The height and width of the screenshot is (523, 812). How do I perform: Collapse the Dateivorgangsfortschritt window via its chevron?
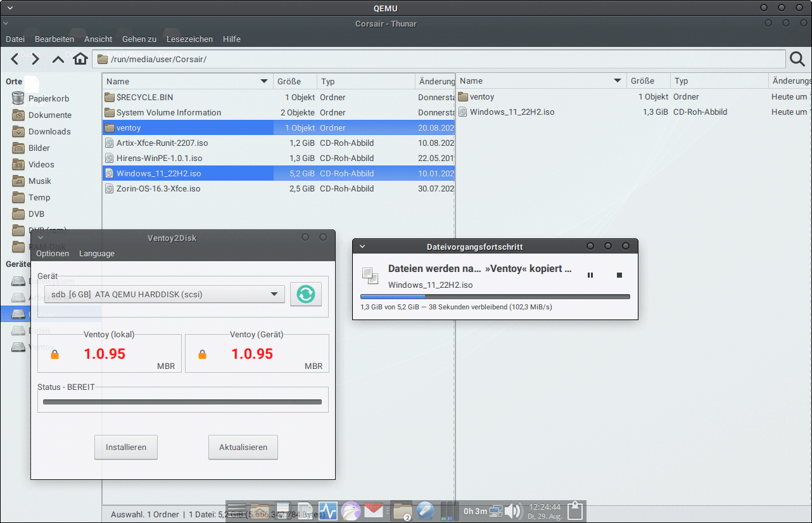point(362,247)
